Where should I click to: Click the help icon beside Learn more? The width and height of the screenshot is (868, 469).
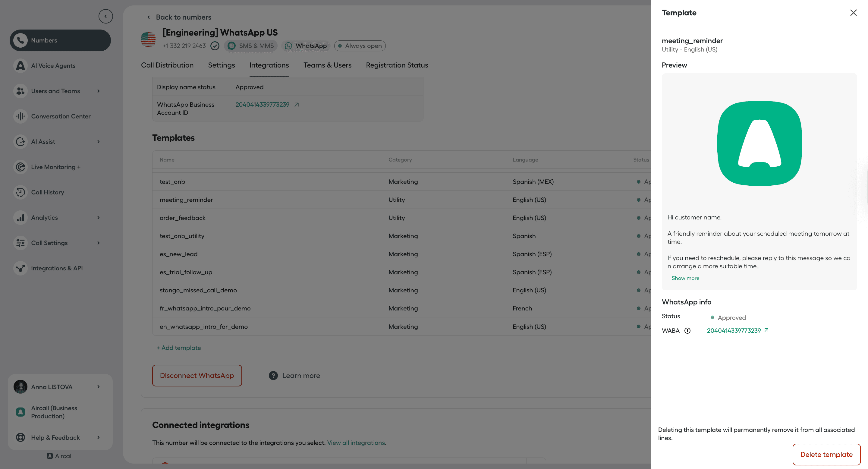(273, 375)
